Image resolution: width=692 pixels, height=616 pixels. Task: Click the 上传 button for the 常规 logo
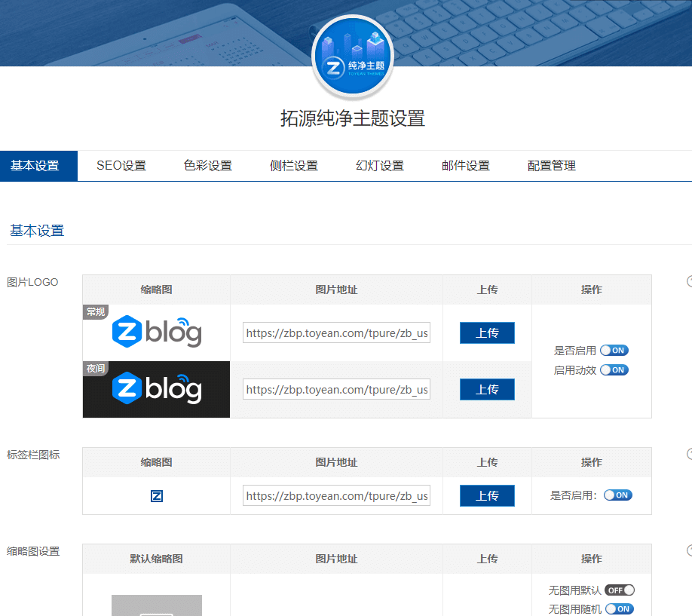click(487, 333)
